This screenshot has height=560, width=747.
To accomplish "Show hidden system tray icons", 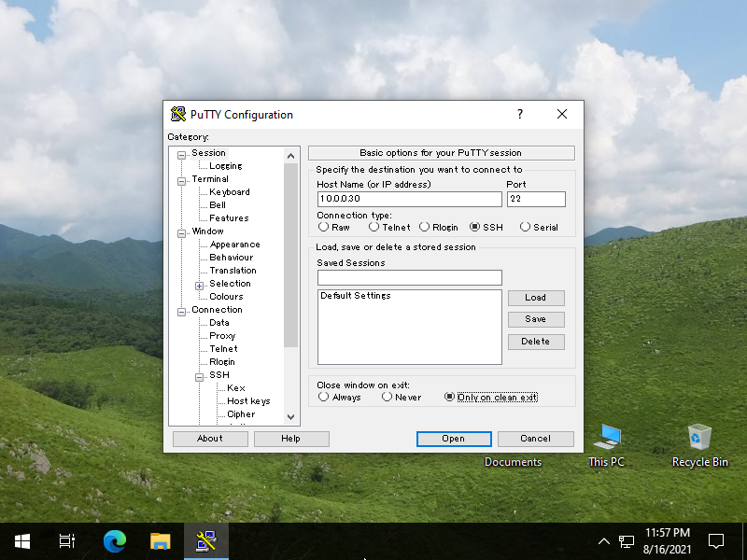I will point(603,541).
